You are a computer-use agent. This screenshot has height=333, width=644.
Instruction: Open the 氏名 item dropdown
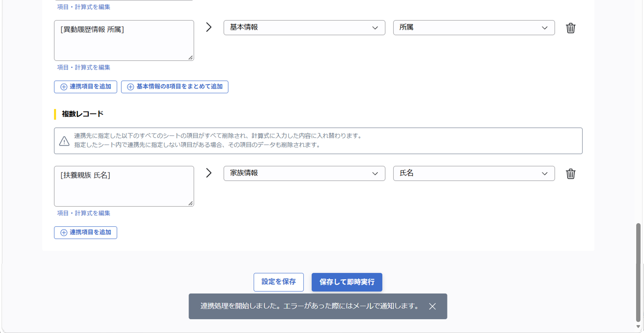tap(474, 173)
